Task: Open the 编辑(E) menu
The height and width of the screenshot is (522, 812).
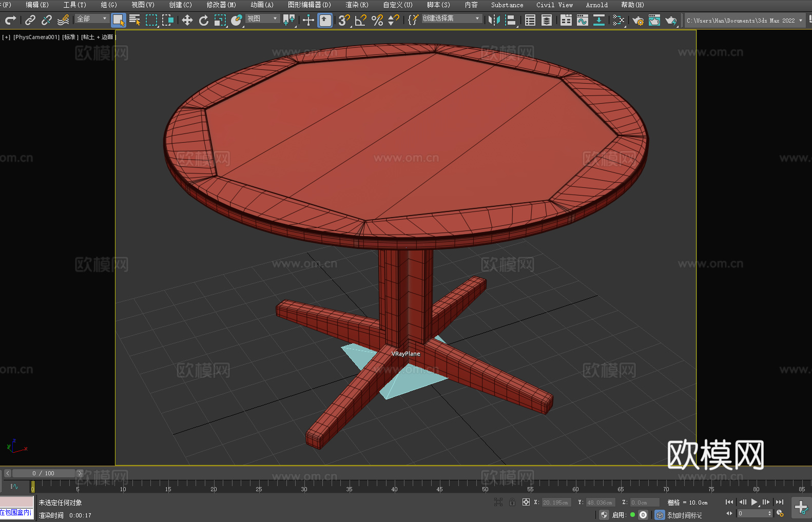Action: click(37, 5)
